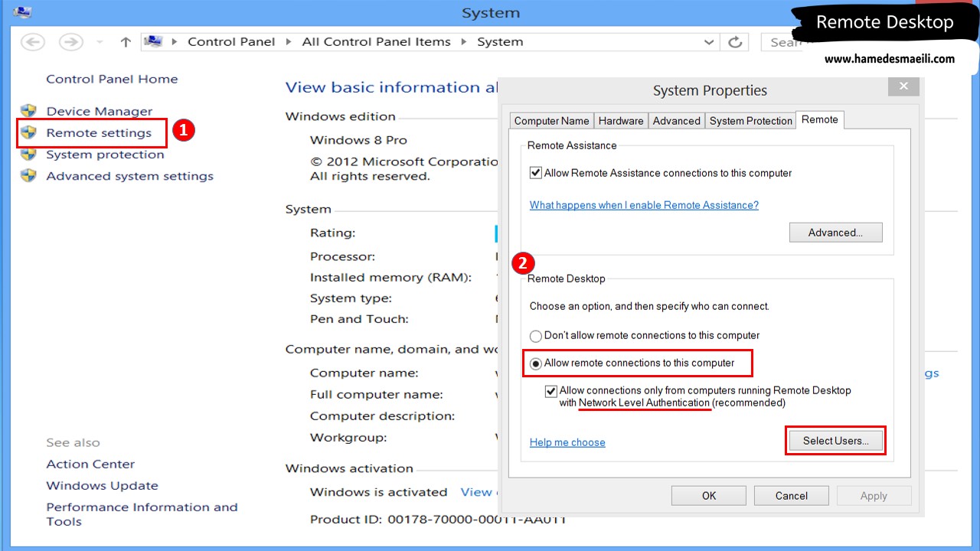Image resolution: width=980 pixels, height=551 pixels.
Task: Confirm with the OK button
Action: click(709, 496)
